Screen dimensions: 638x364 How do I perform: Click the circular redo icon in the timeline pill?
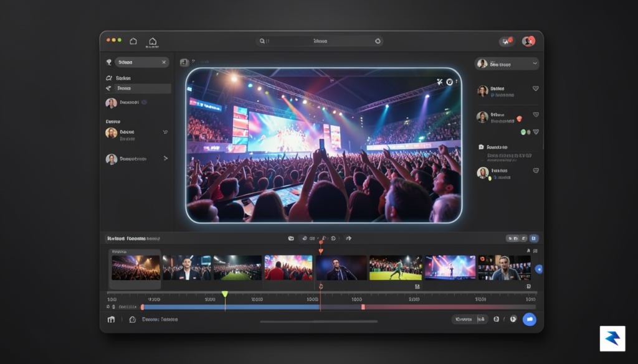click(x=333, y=238)
